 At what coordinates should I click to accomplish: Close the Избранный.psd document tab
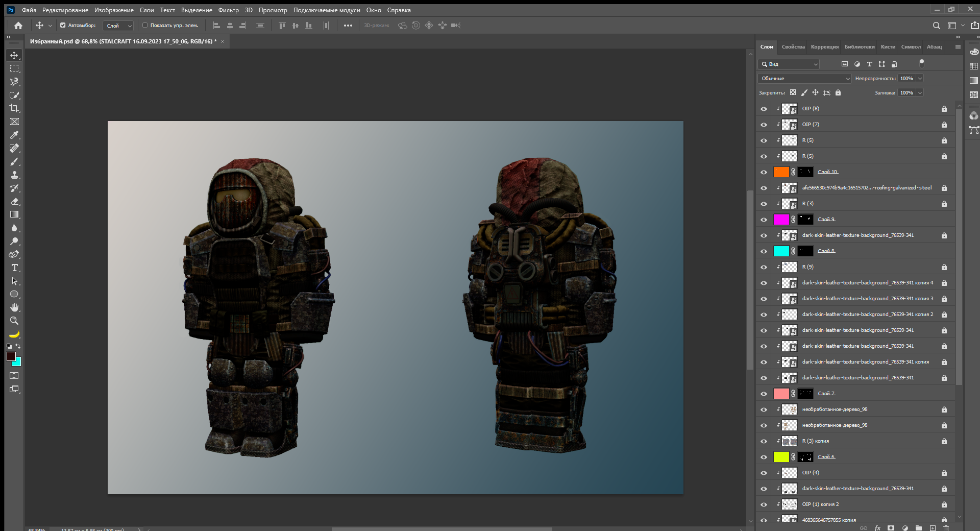coord(223,41)
